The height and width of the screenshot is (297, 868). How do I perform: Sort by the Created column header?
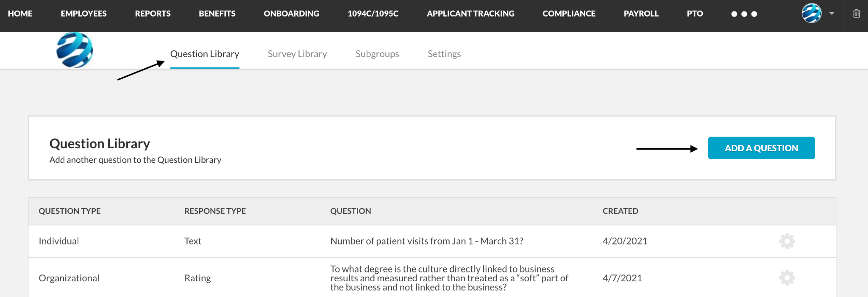click(x=620, y=211)
